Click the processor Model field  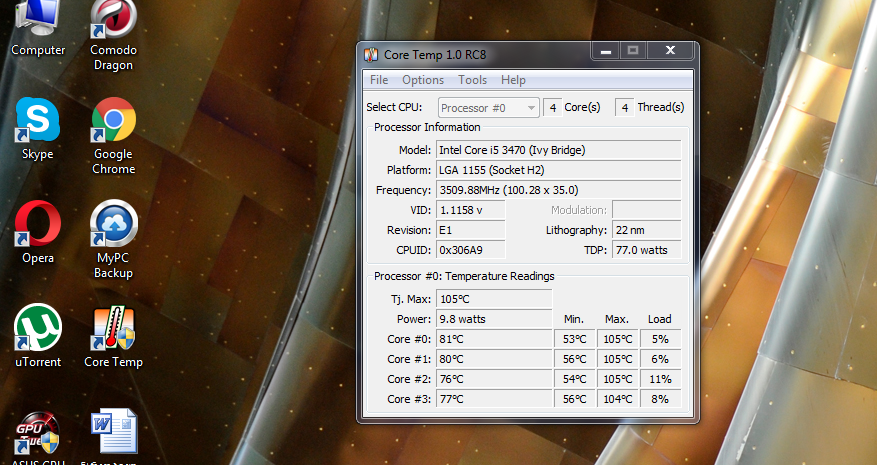(x=558, y=150)
